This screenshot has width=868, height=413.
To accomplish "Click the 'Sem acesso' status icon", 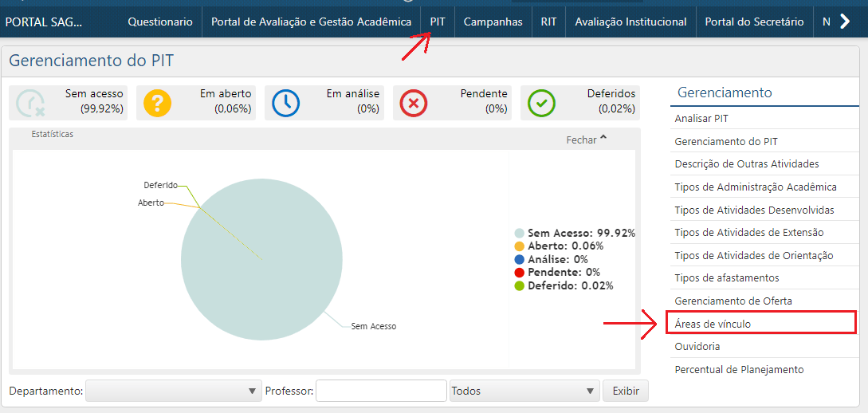I will coord(30,104).
